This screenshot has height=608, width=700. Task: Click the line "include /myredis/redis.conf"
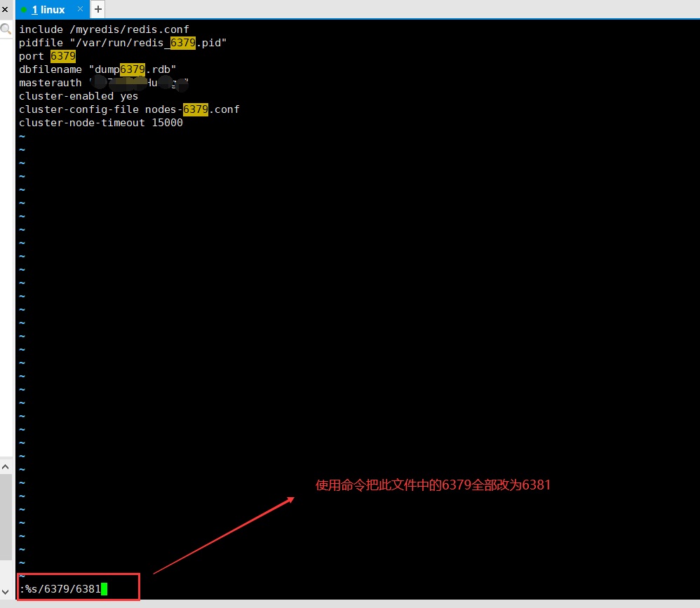point(104,29)
